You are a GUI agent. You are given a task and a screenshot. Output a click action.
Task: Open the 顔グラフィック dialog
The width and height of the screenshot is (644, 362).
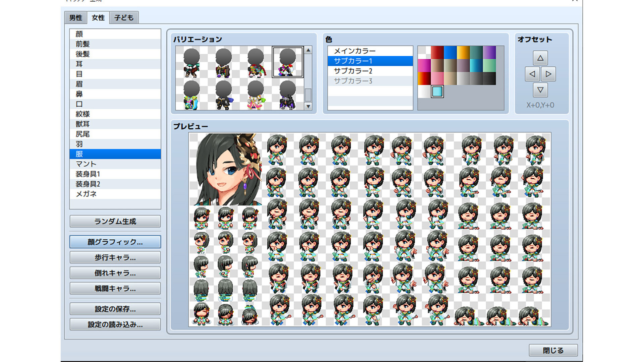point(115,242)
